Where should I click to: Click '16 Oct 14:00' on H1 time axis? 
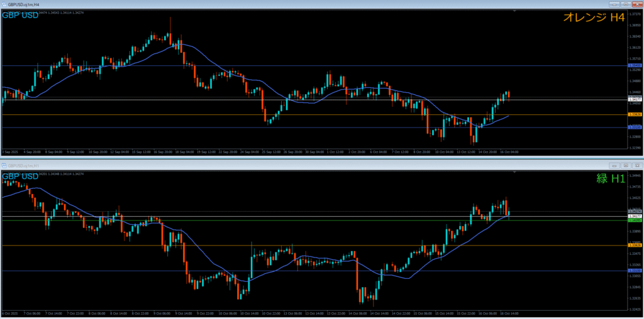pos(509,313)
